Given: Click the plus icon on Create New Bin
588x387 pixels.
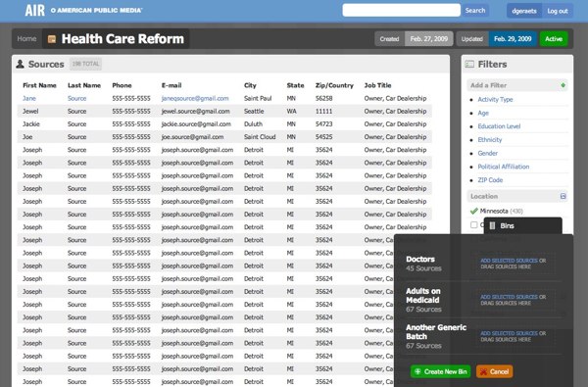Looking at the screenshot, I should point(417,371).
